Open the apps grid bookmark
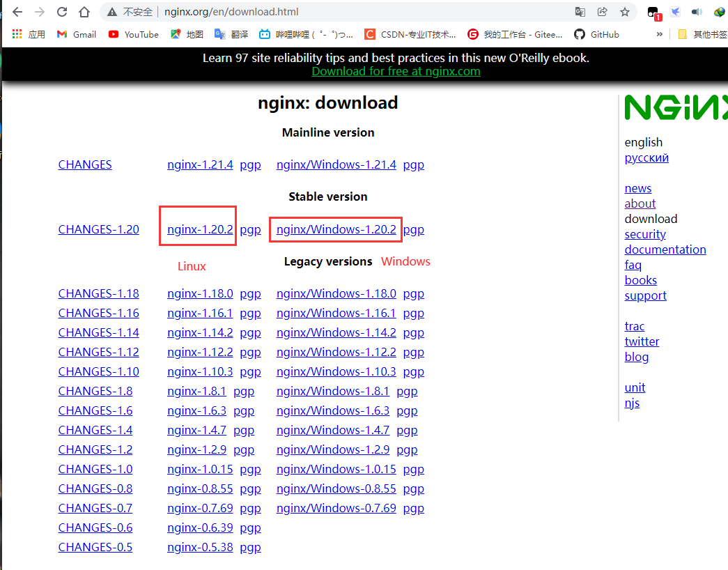 (x=29, y=34)
